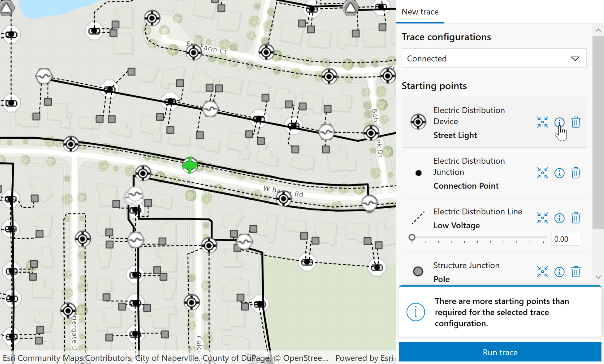Click the panel scrollbar down arrow

point(598,277)
